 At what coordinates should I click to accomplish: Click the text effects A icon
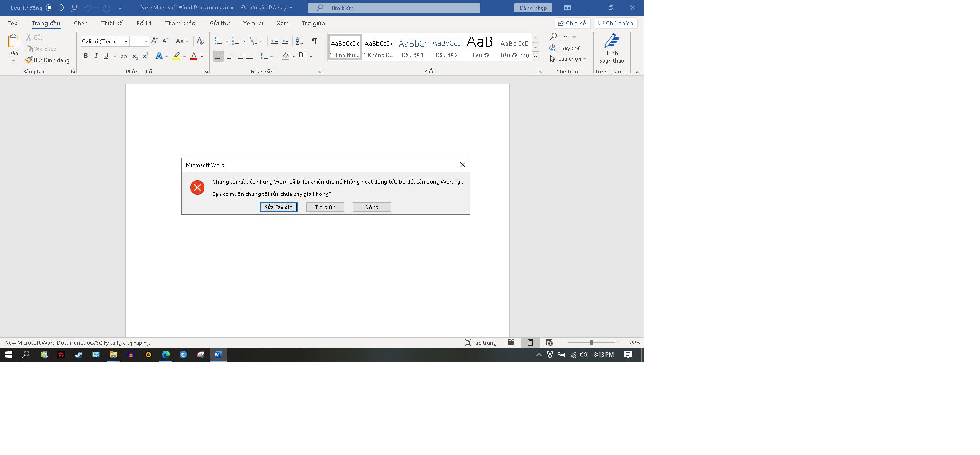click(x=159, y=56)
